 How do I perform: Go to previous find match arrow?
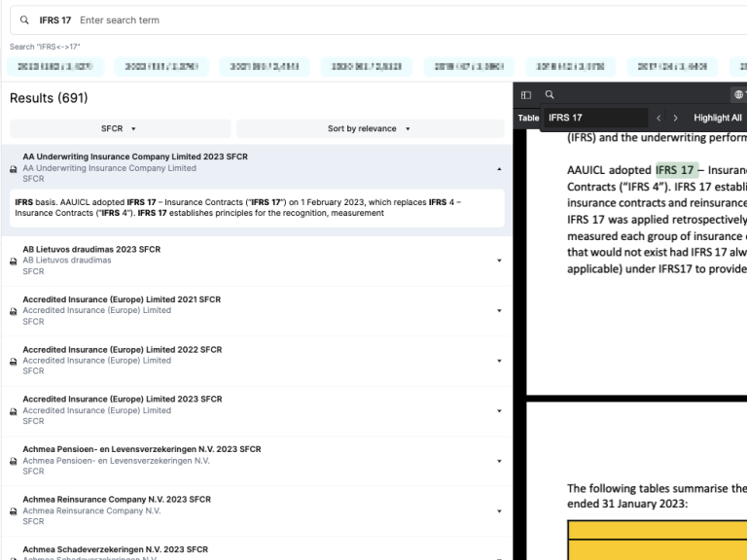[658, 118]
